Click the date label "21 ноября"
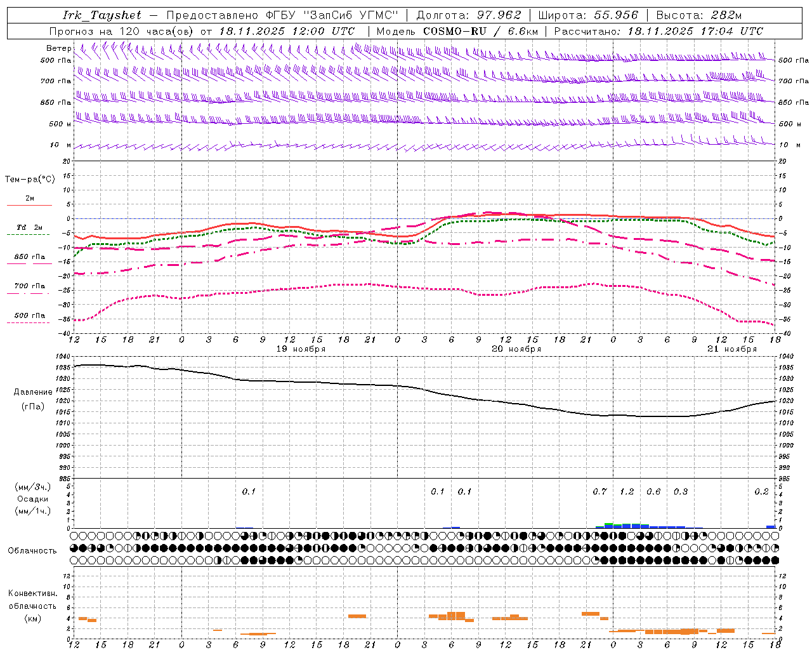812x650 pixels. 732,348
